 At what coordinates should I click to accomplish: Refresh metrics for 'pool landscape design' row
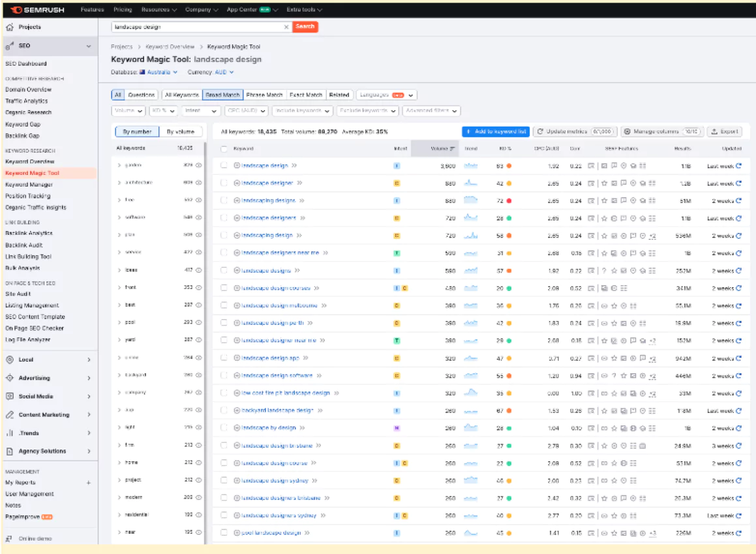click(738, 532)
